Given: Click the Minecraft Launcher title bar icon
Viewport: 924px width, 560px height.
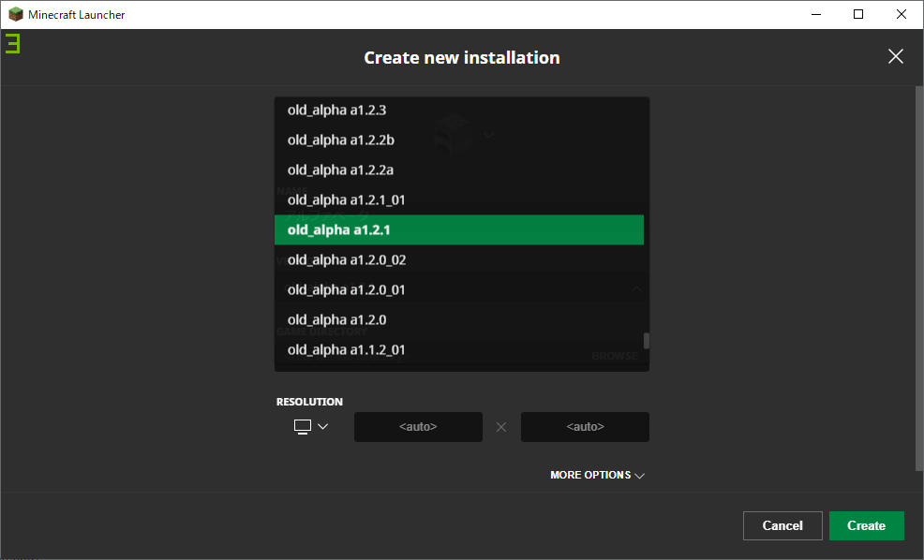Looking at the screenshot, I should tap(15, 14).
